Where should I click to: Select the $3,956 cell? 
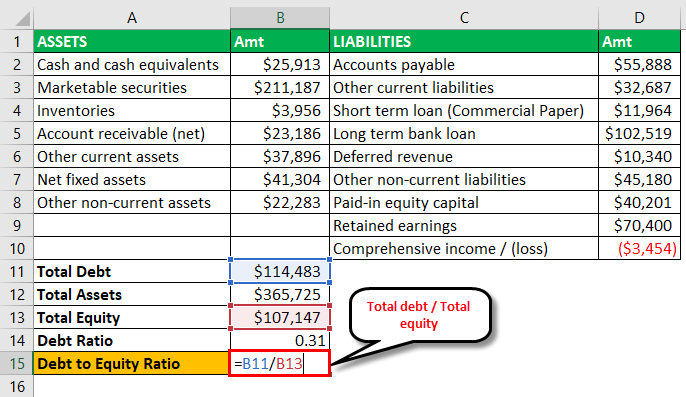pyautogui.click(x=280, y=111)
